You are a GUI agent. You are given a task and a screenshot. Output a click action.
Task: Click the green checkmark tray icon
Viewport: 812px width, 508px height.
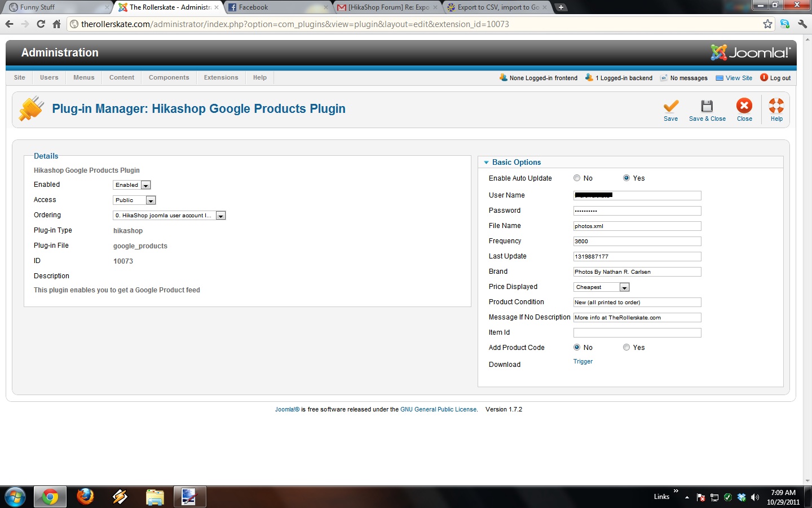(x=728, y=497)
